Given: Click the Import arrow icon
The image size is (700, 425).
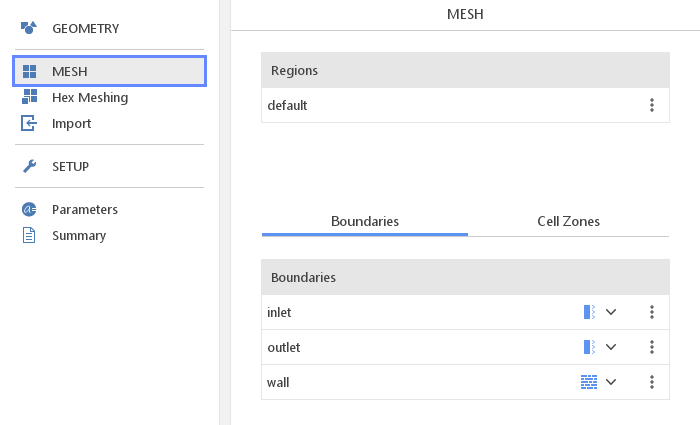Looking at the screenshot, I should click(29, 123).
